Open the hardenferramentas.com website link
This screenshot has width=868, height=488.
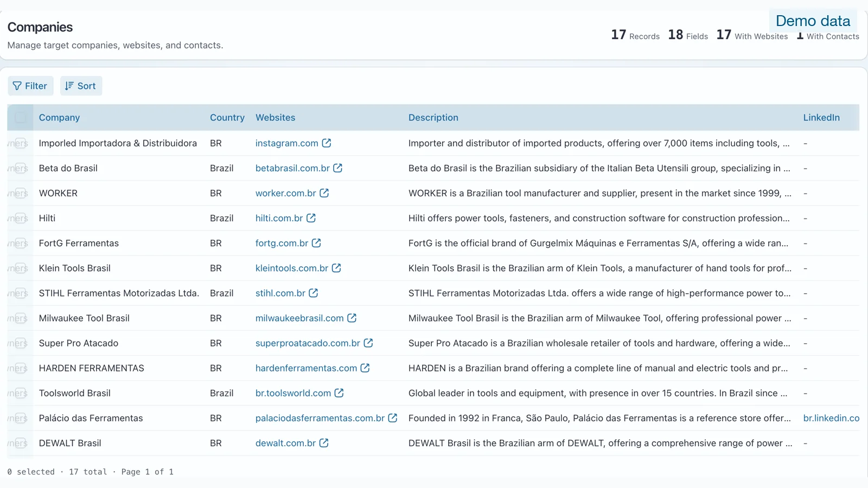coord(307,368)
